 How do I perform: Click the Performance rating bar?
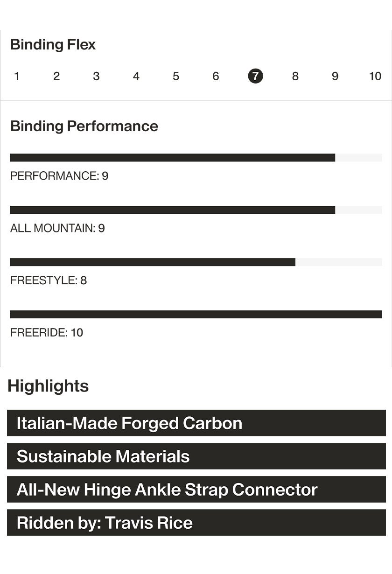tap(196, 158)
